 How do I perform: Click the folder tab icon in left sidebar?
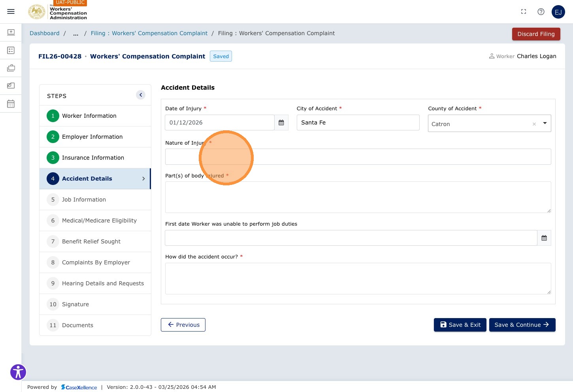point(11,86)
